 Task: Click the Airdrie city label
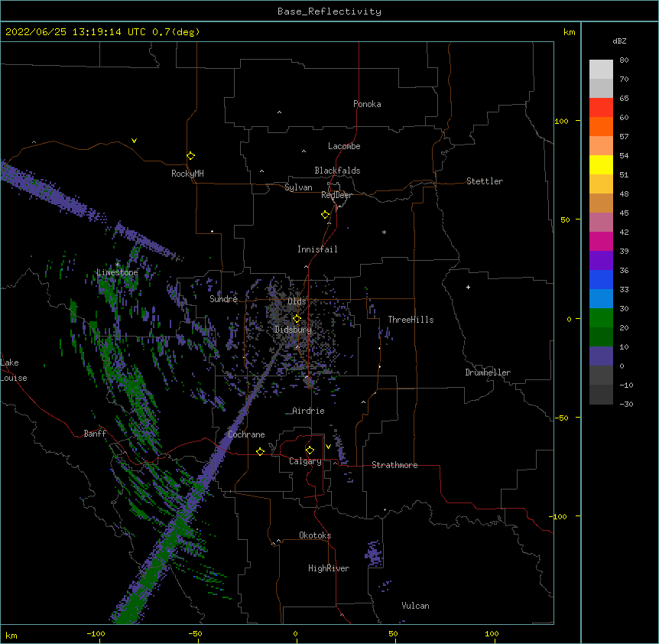pos(308,411)
